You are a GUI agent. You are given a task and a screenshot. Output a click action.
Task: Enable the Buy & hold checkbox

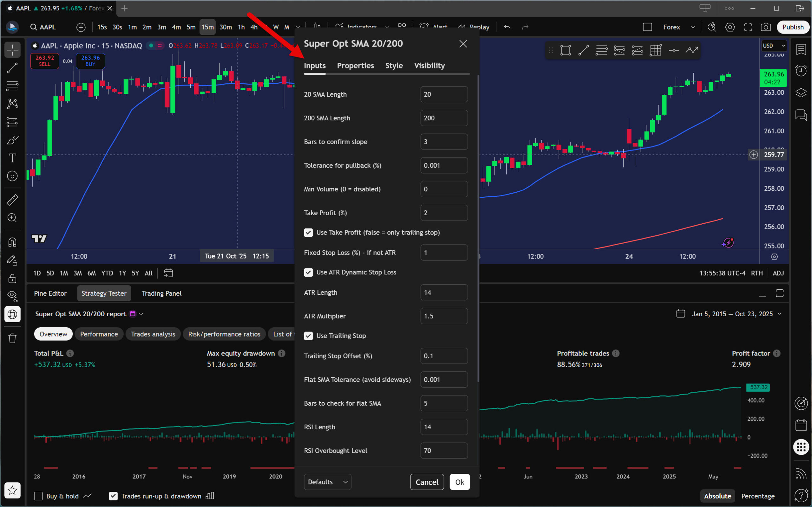point(39,496)
